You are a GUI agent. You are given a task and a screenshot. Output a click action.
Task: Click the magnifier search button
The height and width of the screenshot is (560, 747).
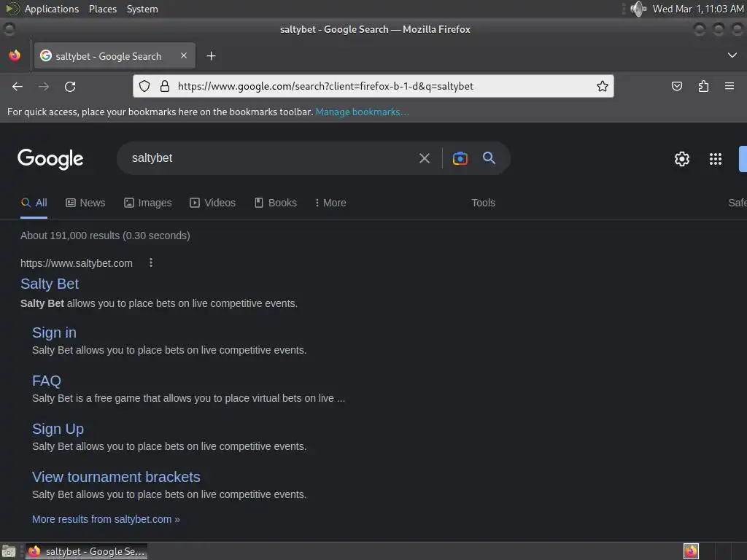click(x=489, y=158)
